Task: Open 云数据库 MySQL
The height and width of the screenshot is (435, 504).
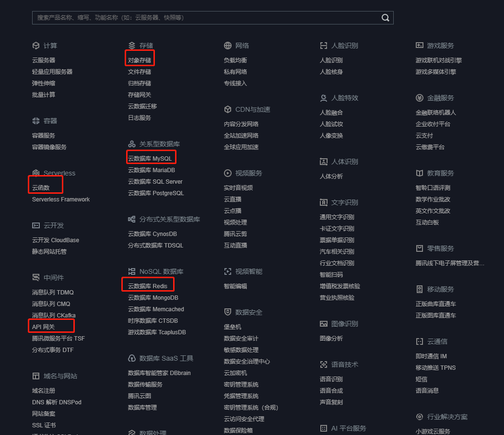Action: pos(150,157)
